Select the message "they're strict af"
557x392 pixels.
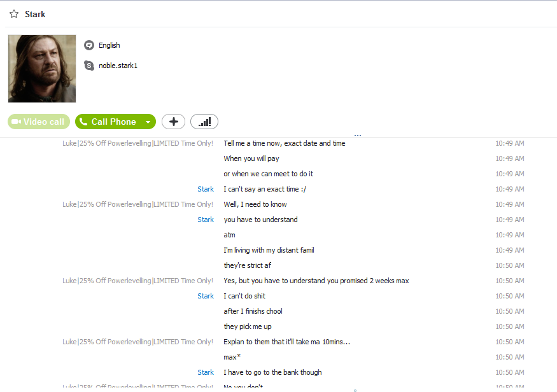coord(247,265)
